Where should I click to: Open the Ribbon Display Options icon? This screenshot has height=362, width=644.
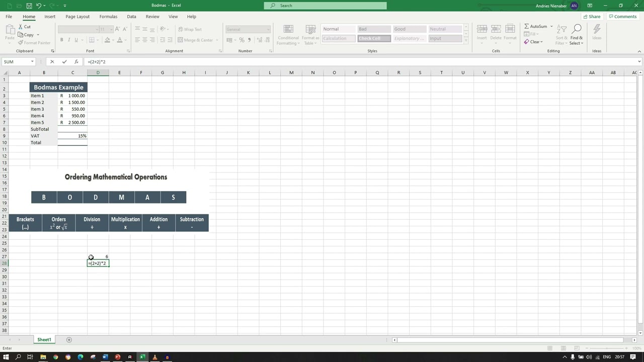pyautogui.click(x=589, y=6)
